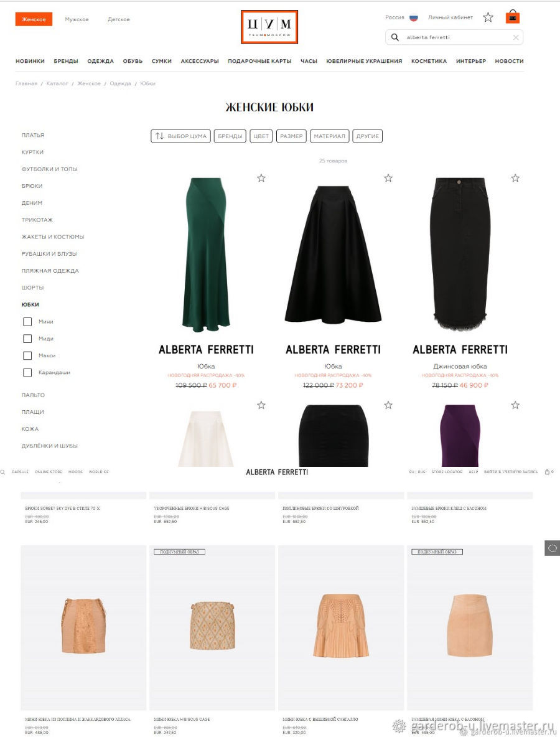This screenshot has width=560, height=737.
Task: Open the Бренды filter dropdown
Action: click(230, 136)
